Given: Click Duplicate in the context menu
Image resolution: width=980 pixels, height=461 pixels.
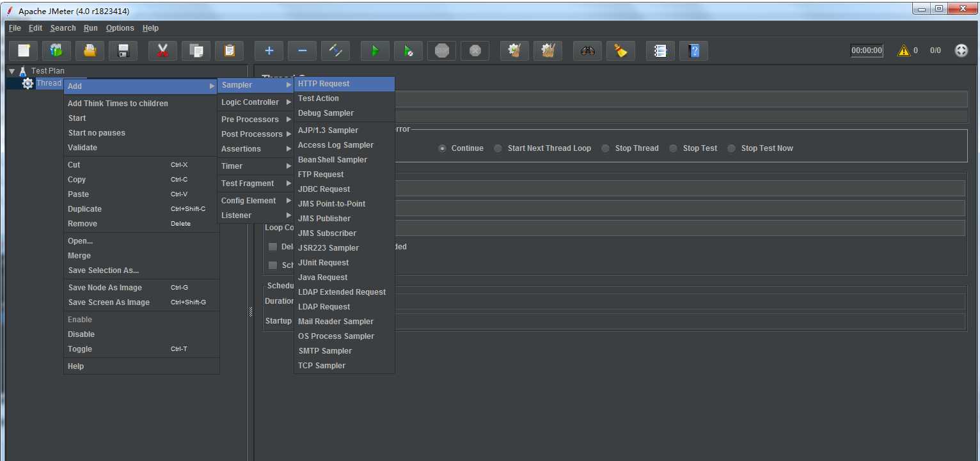Looking at the screenshot, I should [x=141, y=209].
